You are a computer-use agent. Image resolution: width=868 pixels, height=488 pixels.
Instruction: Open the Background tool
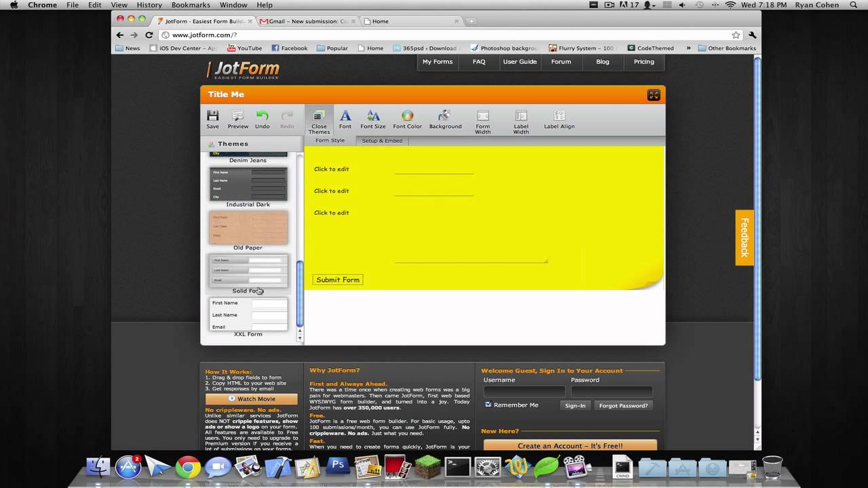[x=445, y=119]
